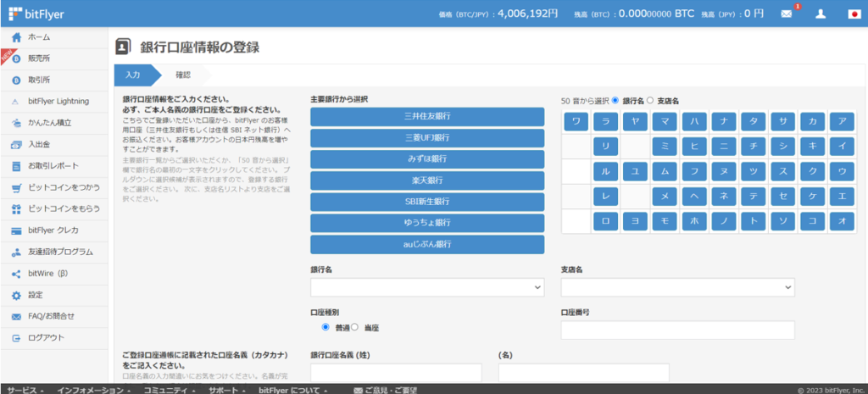
Task: Select the 普通 account type radio
Action: (325, 327)
